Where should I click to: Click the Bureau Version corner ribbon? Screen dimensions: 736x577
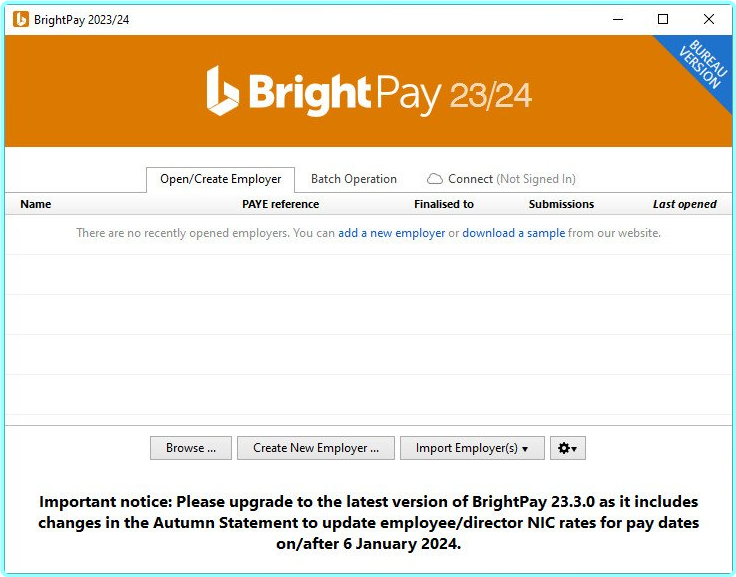pos(700,66)
